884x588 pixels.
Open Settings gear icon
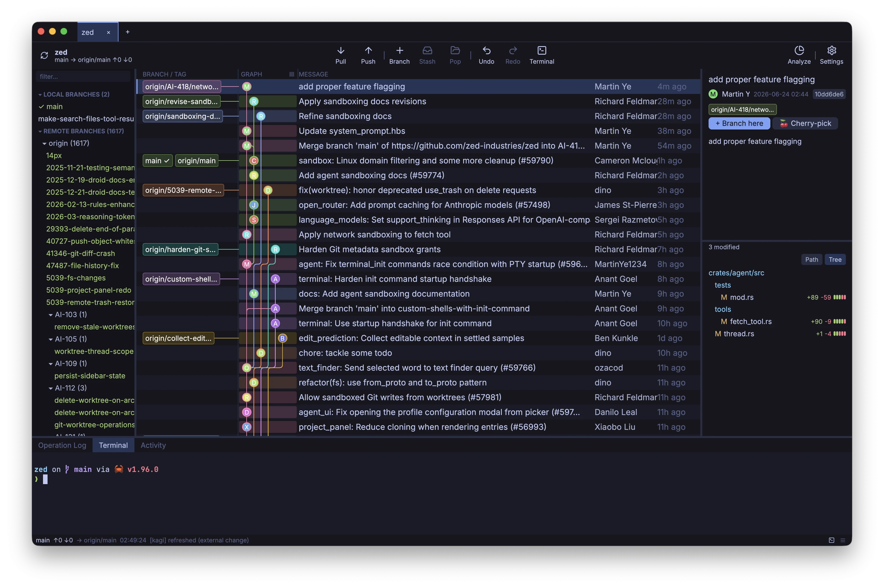pyautogui.click(x=831, y=51)
